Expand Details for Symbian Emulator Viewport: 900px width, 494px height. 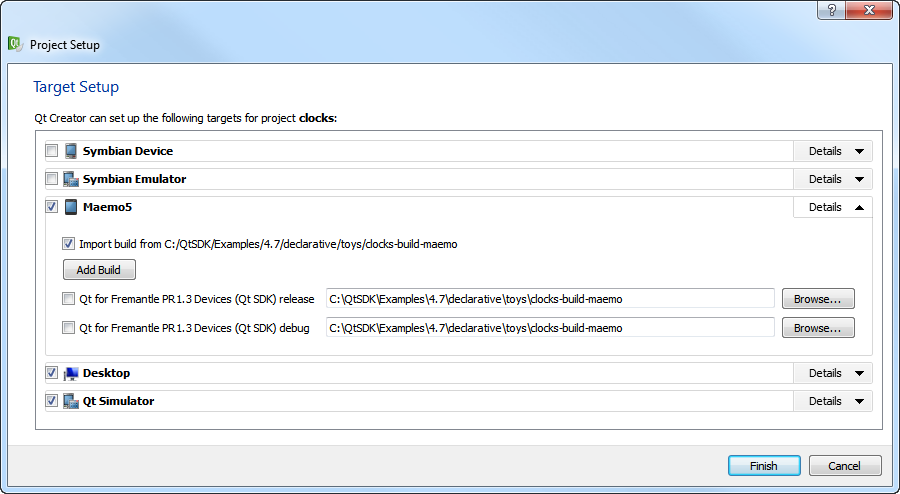[832, 179]
